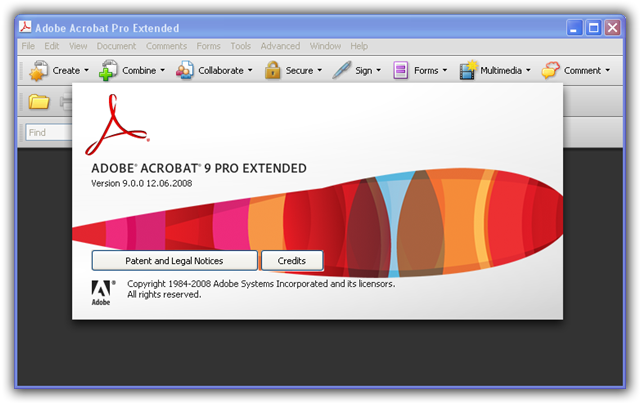Maximize the Acrobat window
Image resolution: width=640 pixels, height=403 pixels.
[593, 28]
